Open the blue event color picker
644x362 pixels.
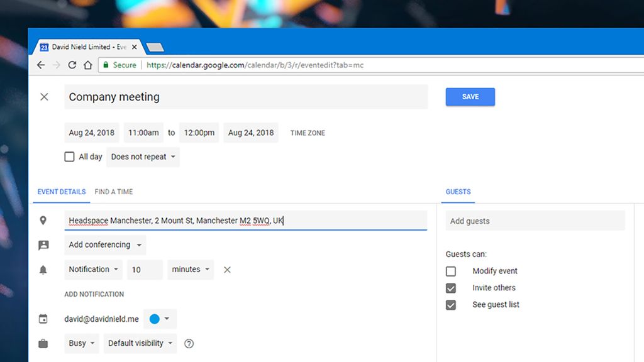[160, 319]
